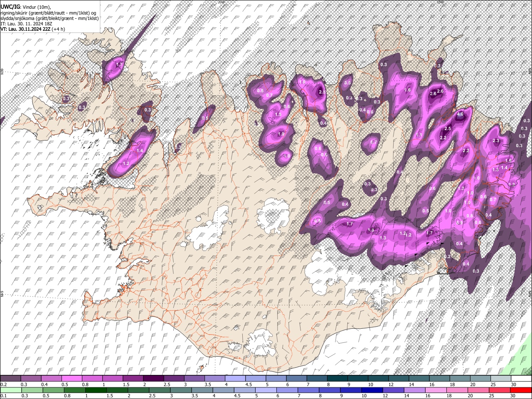Select the darkest green rain swatch labeled 1
Viewport: 532px width, 399px height.
point(96,390)
